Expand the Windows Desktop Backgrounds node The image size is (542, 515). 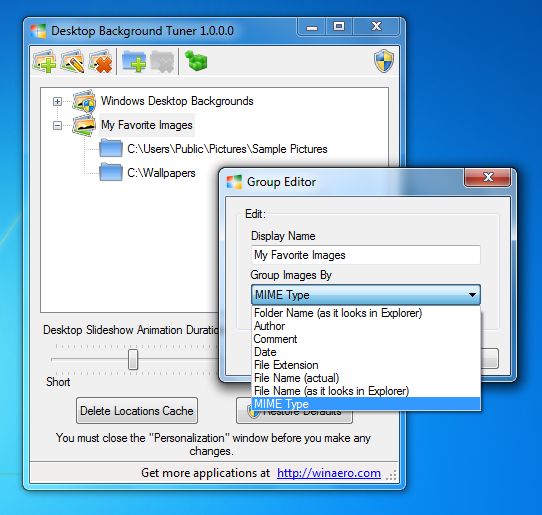coord(57,101)
